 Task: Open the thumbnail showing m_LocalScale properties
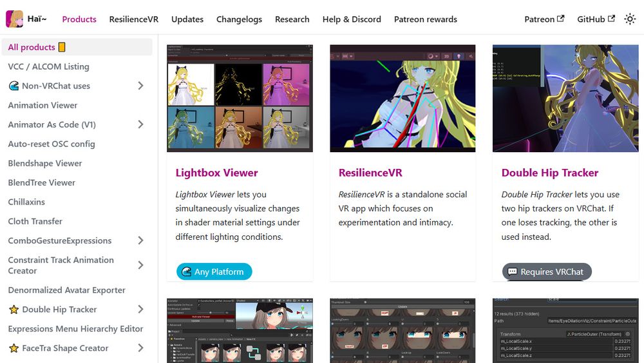[x=565, y=331]
